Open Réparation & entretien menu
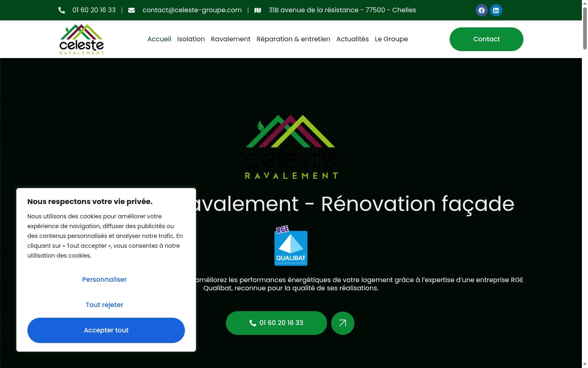The height and width of the screenshot is (368, 588). (x=293, y=39)
